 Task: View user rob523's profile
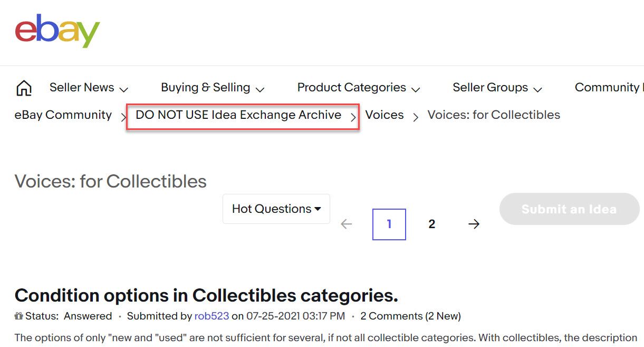pos(212,316)
